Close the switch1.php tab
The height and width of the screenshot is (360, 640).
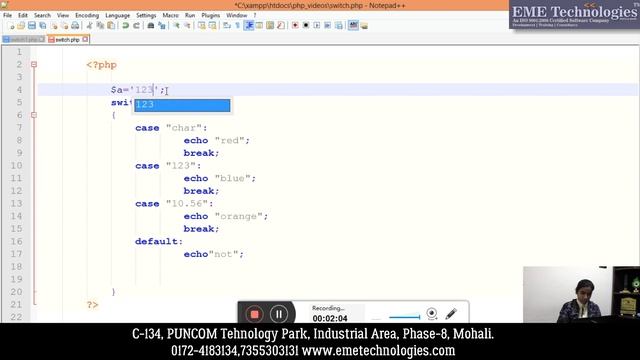[x=41, y=39]
